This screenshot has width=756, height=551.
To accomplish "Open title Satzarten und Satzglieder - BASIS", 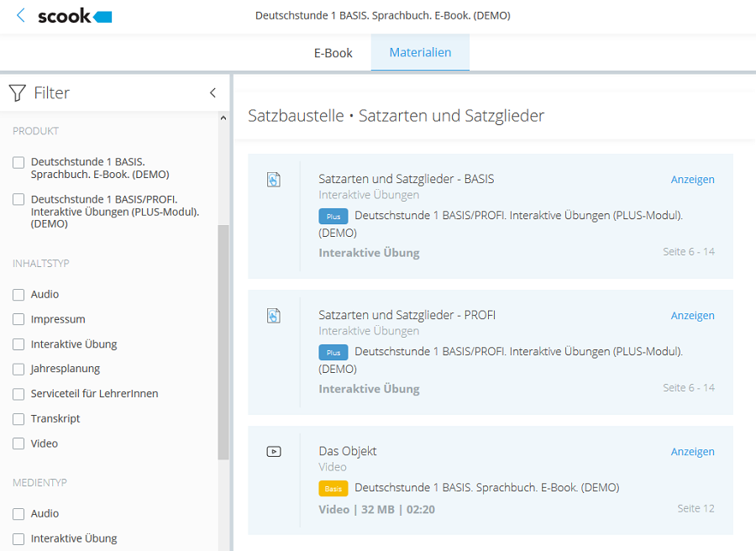I will (x=406, y=179).
